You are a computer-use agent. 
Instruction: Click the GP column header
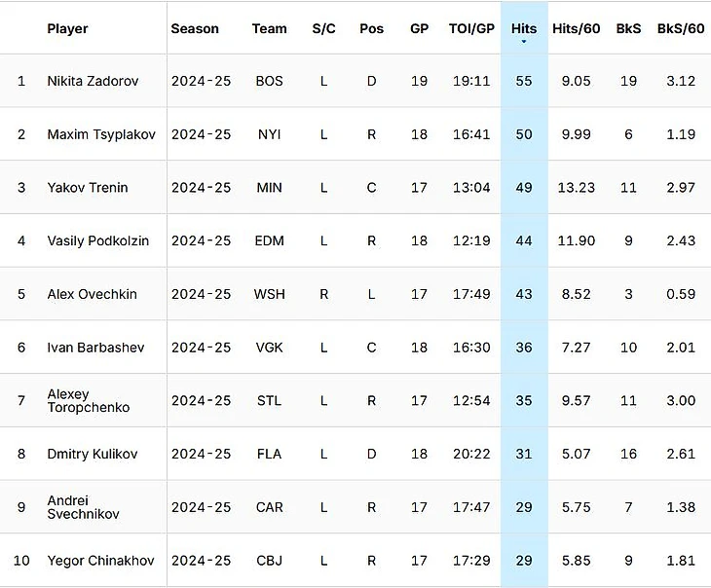[419, 28]
